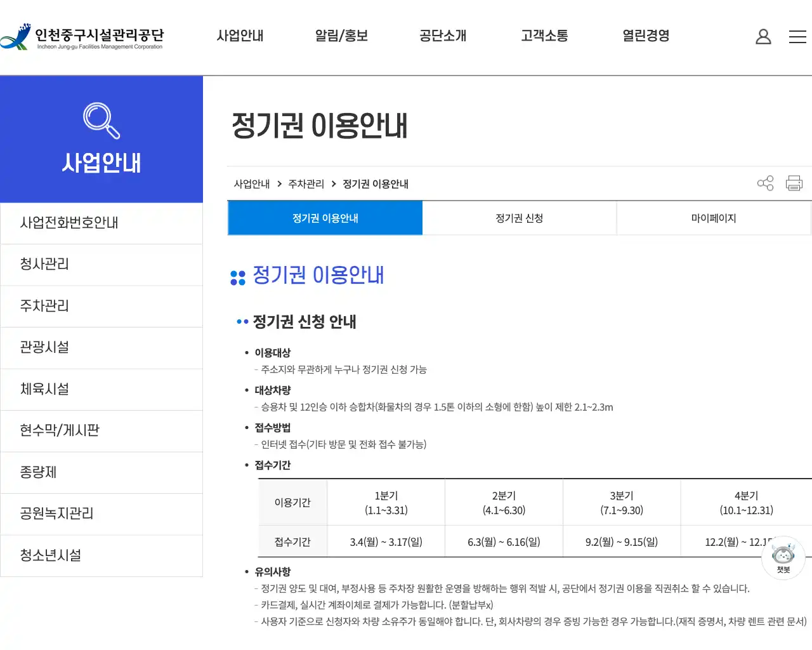The height and width of the screenshot is (650, 812).
Task: Switch to the 정기권 신청 tab
Action: (519, 218)
